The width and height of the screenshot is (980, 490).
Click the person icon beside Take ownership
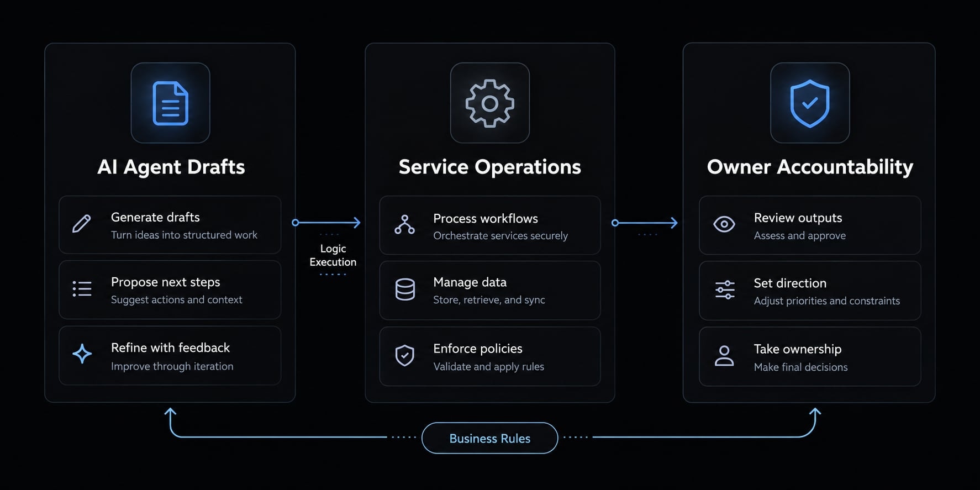(724, 356)
